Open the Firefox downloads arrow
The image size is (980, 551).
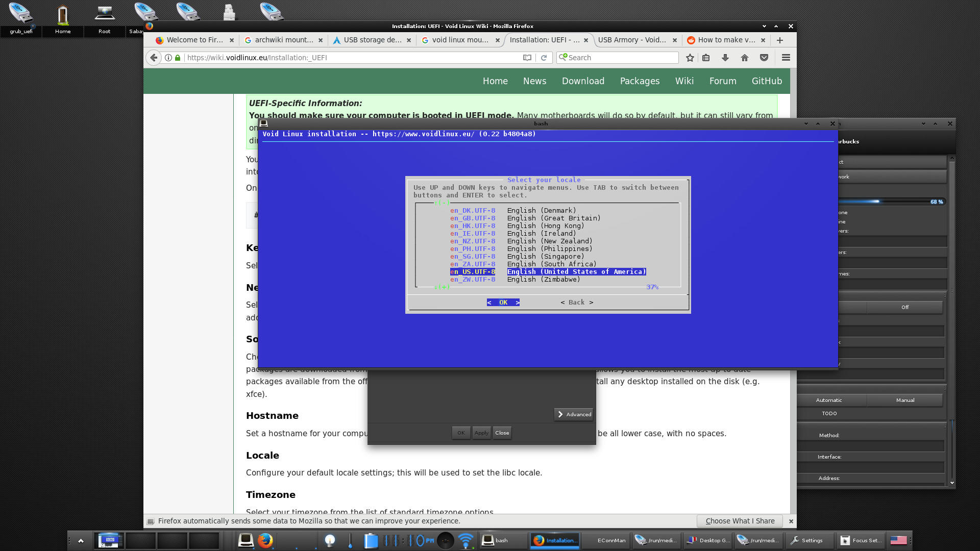coord(725,58)
